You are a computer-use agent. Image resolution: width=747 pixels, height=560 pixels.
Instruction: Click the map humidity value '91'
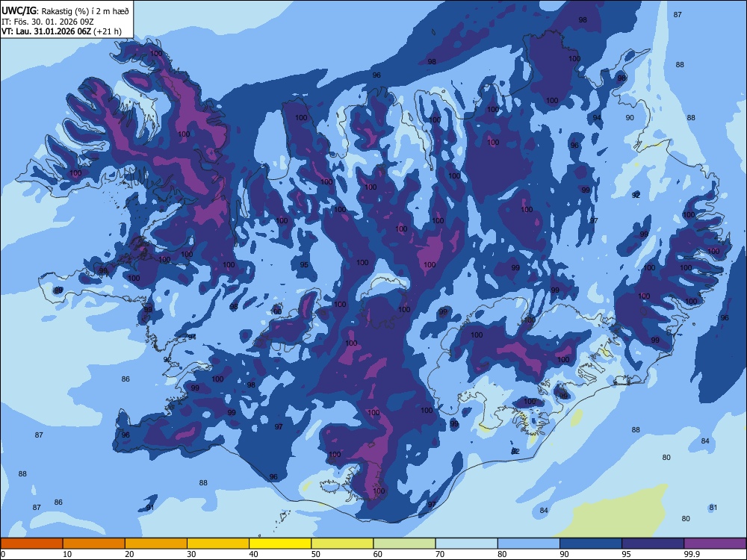tap(150, 508)
